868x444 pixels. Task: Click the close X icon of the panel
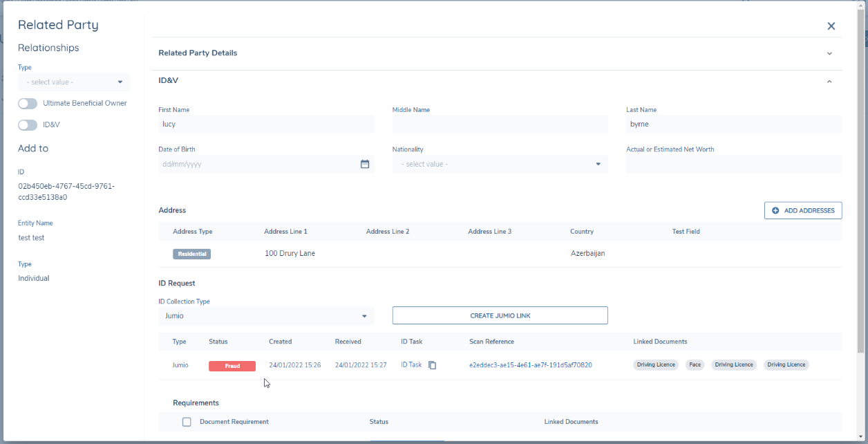(x=831, y=26)
